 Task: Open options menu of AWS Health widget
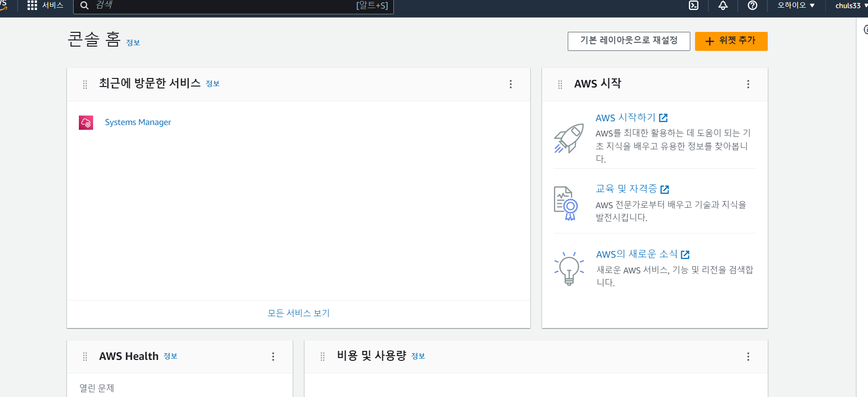point(273,357)
